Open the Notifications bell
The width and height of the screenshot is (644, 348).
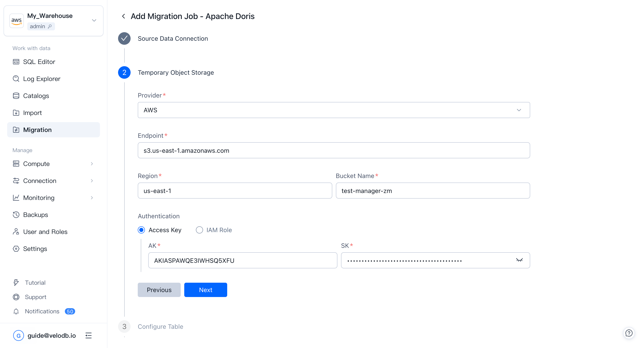16,311
